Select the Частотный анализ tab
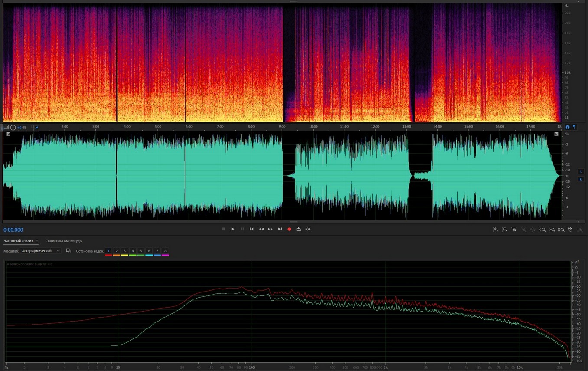 coord(18,241)
